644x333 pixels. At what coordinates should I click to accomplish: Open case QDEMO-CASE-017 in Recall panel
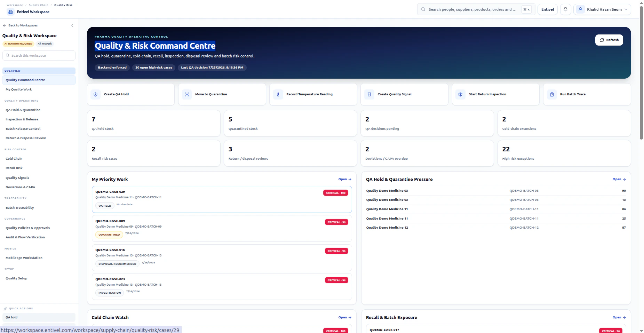[x=496, y=329]
